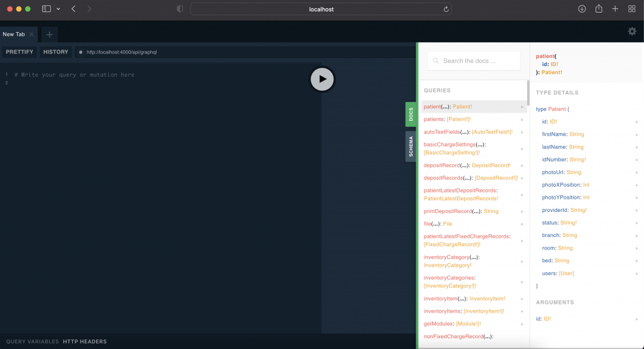Click the queries list scrollbar
Image resolution: width=644 pixels, height=349 pixels.
pos(528,93)
